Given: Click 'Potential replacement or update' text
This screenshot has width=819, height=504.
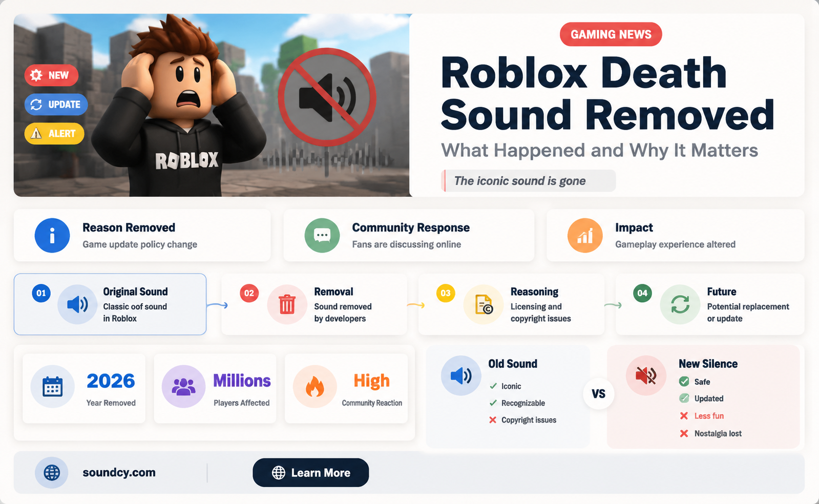Looking at the screenshot, I should (748, 312).
